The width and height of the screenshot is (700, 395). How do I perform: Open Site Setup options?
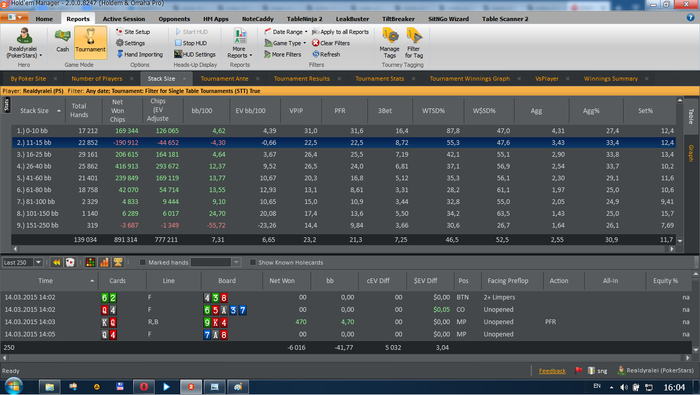(x=133, y=32)
